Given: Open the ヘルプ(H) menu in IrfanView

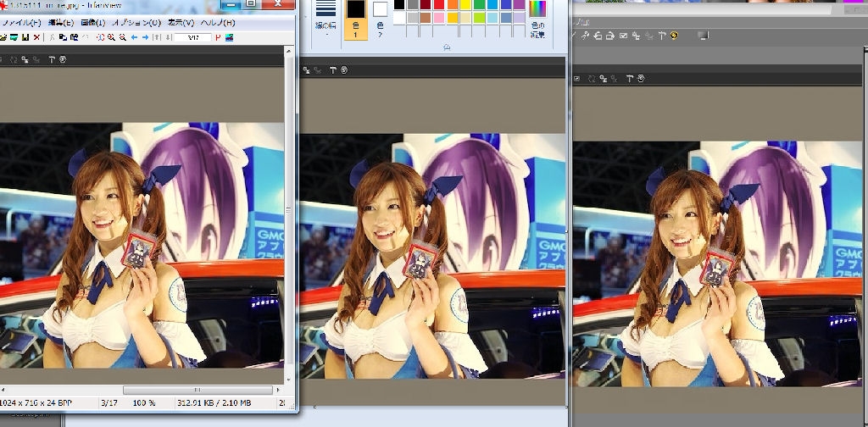Looking at the screenshot, I should point(218,23).
